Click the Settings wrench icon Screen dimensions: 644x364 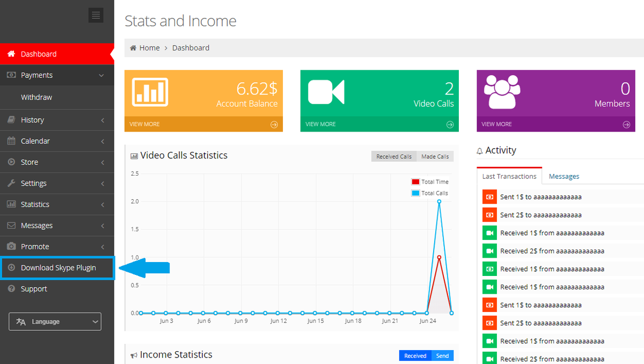pos(11,183)
